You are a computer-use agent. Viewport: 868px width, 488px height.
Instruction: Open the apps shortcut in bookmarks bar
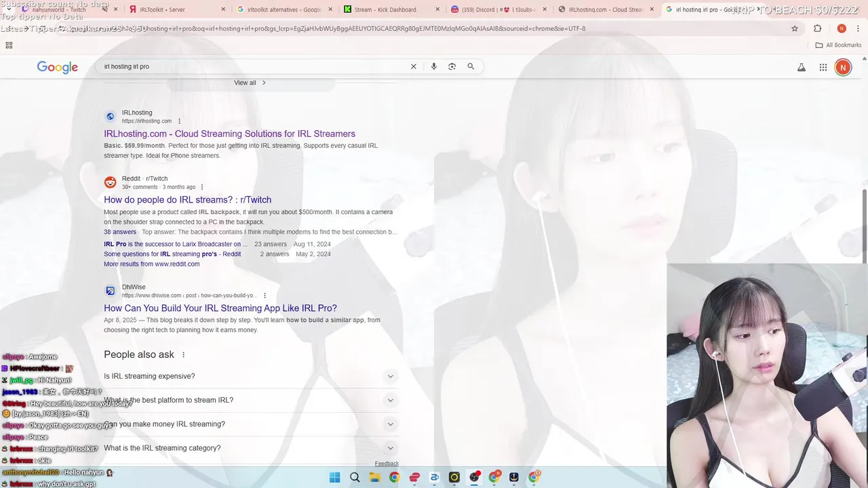coord(9,45)
